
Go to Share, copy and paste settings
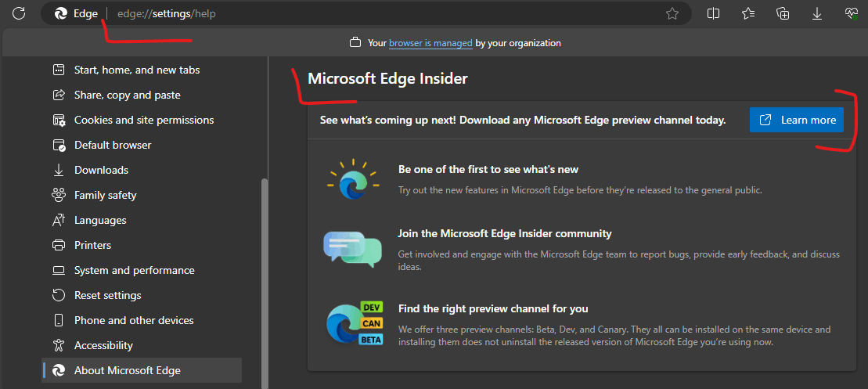142,95
